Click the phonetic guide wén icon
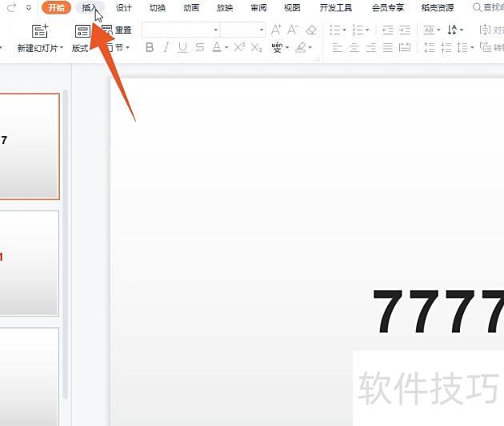 coord(277,47)
